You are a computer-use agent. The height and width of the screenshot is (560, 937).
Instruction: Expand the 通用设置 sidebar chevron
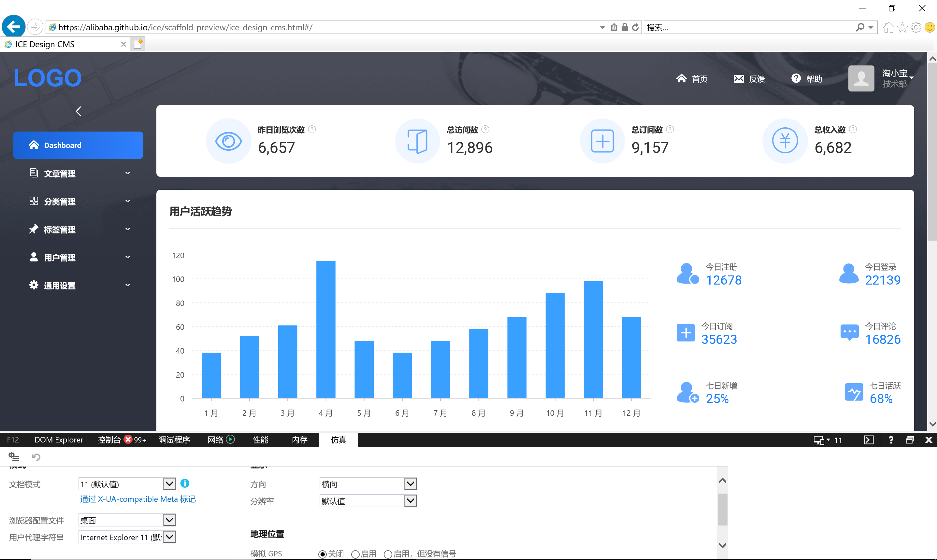pyautogui.click(x=127, y=285)
